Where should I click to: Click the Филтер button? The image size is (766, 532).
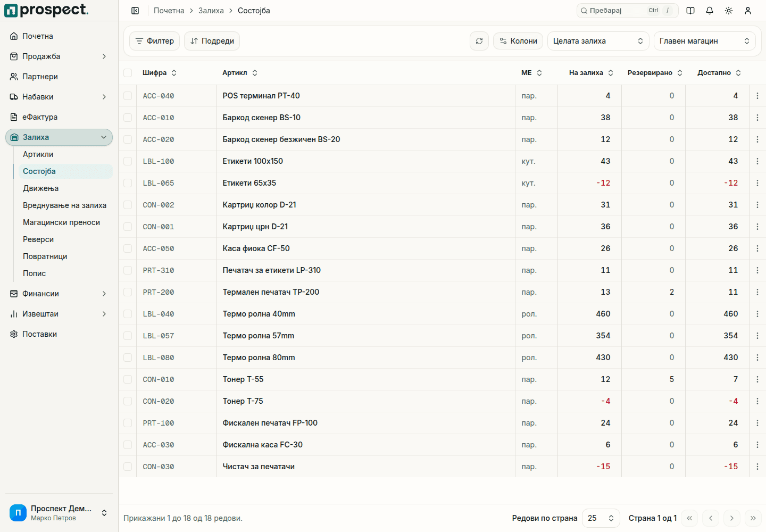155,41
